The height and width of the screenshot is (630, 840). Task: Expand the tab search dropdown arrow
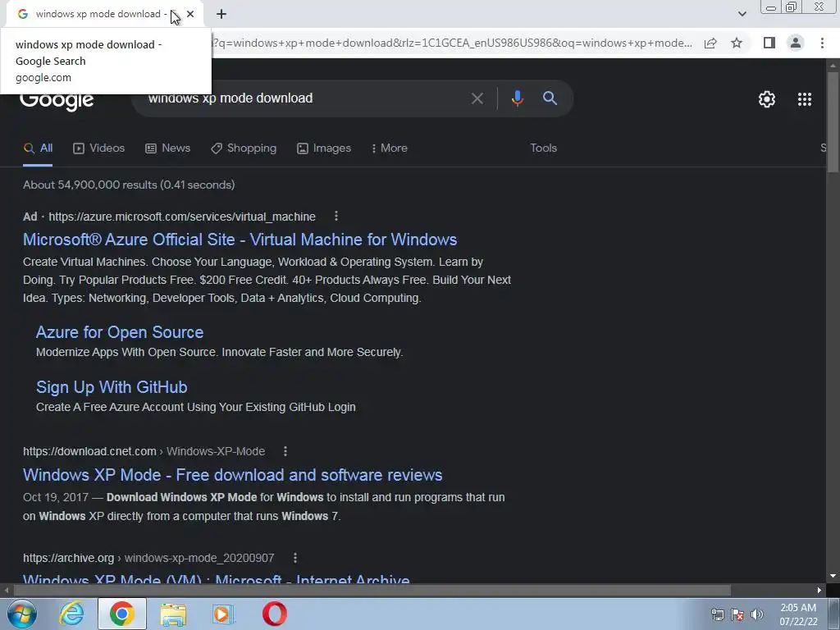742,14
